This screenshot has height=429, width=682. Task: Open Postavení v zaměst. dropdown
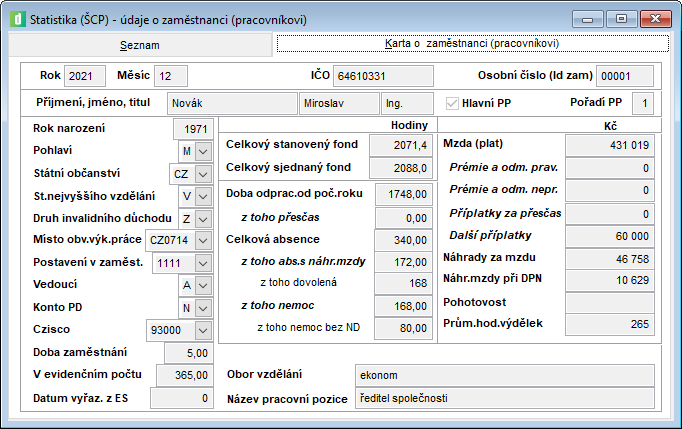203,263
